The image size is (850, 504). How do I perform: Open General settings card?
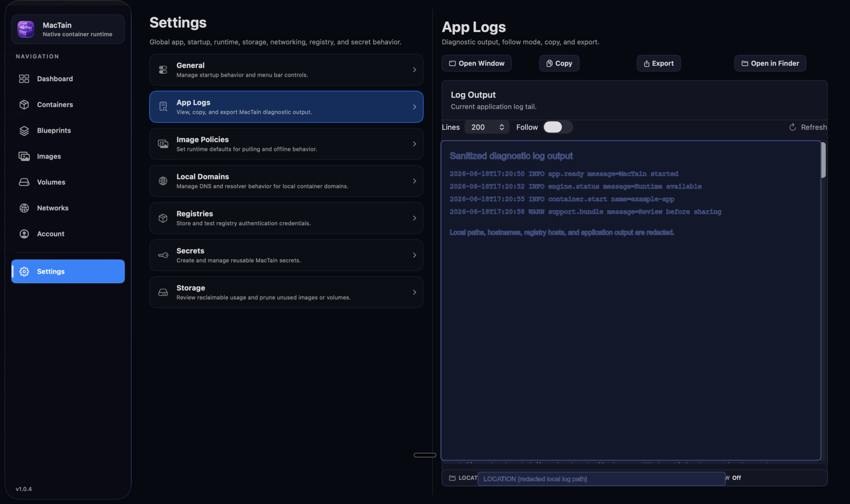click(286, 70)
